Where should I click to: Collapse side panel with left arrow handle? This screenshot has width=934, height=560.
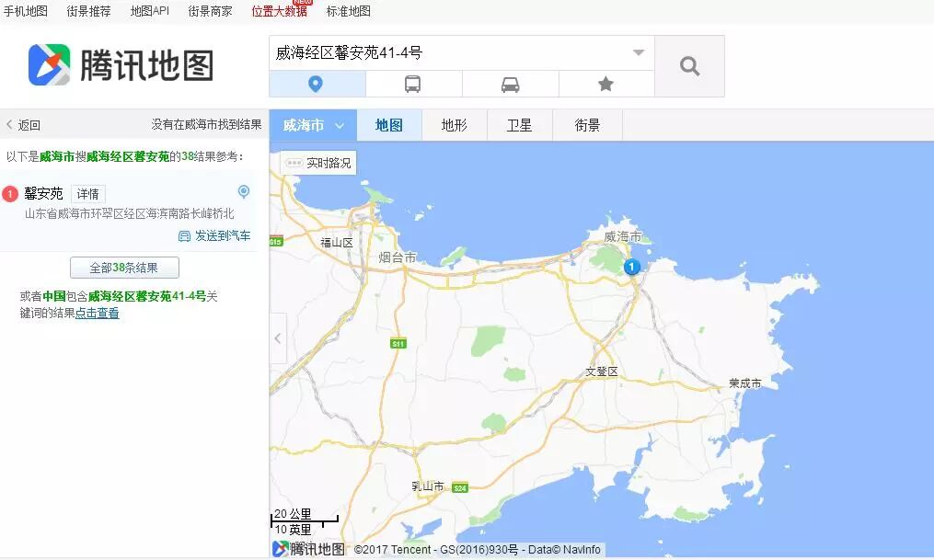278,338
